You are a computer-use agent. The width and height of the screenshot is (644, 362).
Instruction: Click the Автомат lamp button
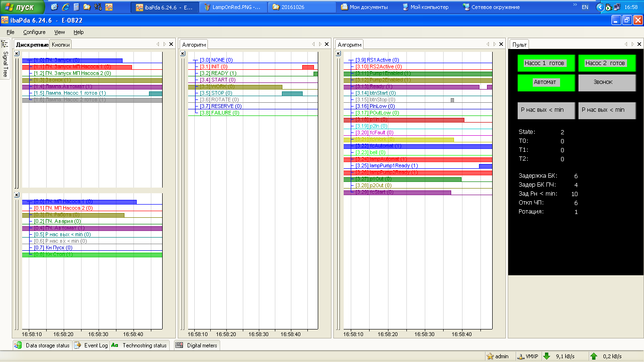coord(546,82)
